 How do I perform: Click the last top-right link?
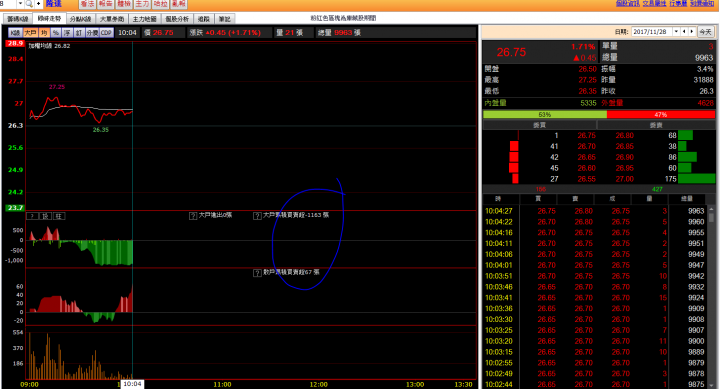click(702, 4)
